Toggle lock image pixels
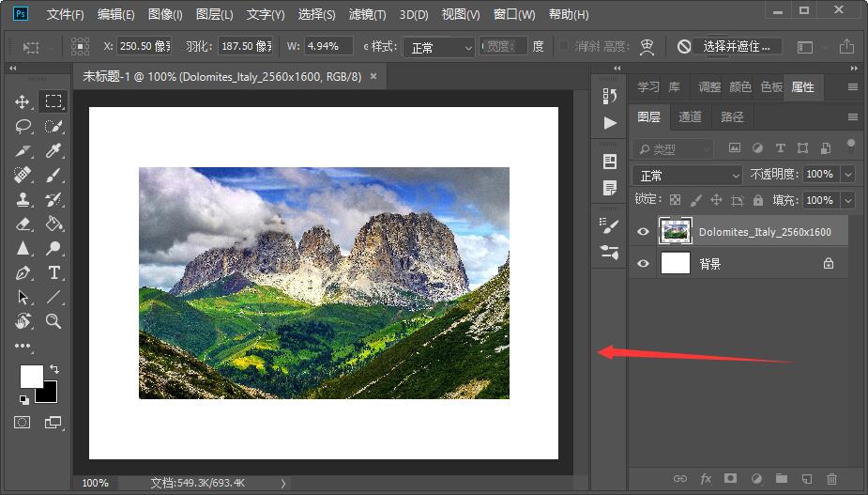This screenshot has width=868, height=495. point(696,200)
